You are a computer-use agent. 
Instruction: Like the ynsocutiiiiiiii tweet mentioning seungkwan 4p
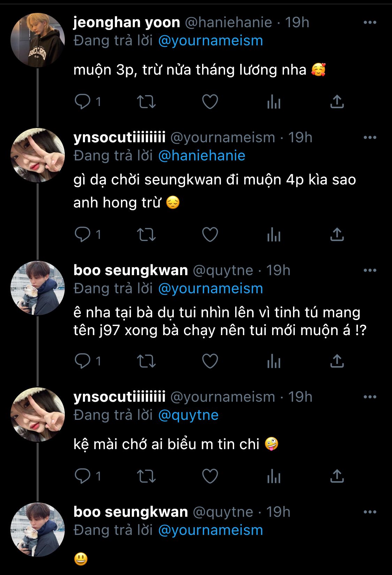coord(210,234)
